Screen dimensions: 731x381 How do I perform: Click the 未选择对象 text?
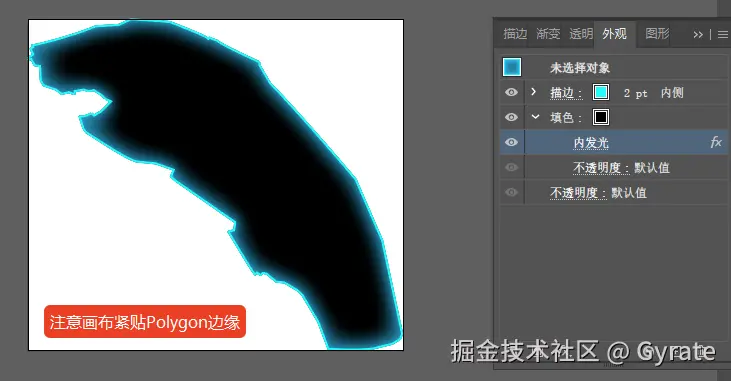click(580, 68)
